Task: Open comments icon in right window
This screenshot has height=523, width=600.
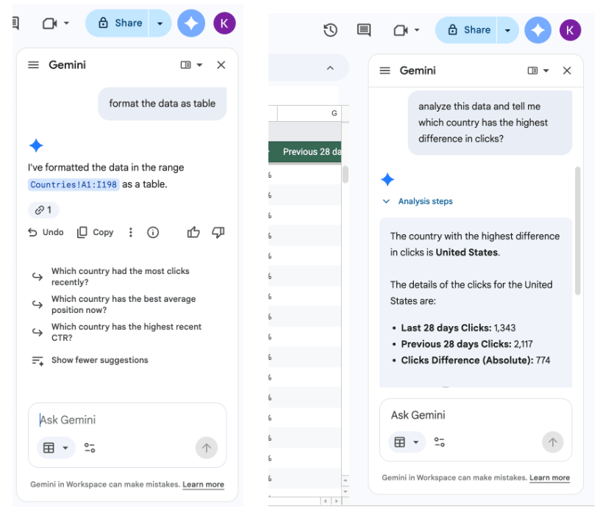Action: (364, 30)
